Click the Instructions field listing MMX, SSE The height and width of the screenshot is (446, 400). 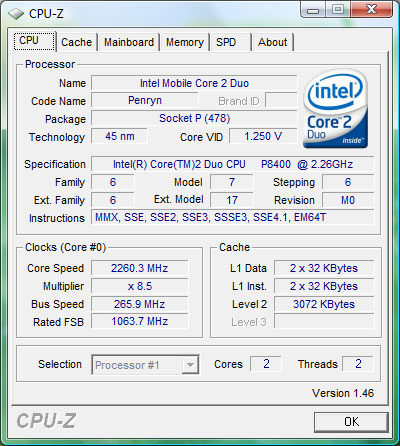point(233,218)
